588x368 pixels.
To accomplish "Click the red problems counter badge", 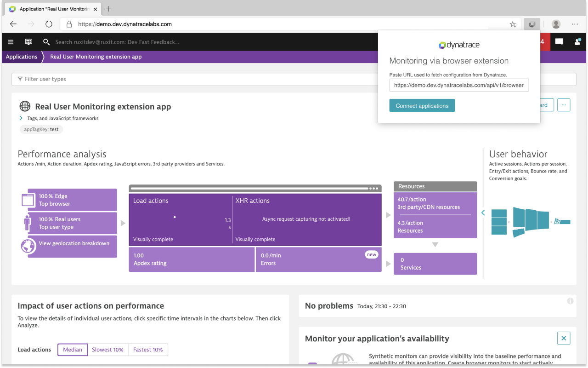I will tap(544, 42).
